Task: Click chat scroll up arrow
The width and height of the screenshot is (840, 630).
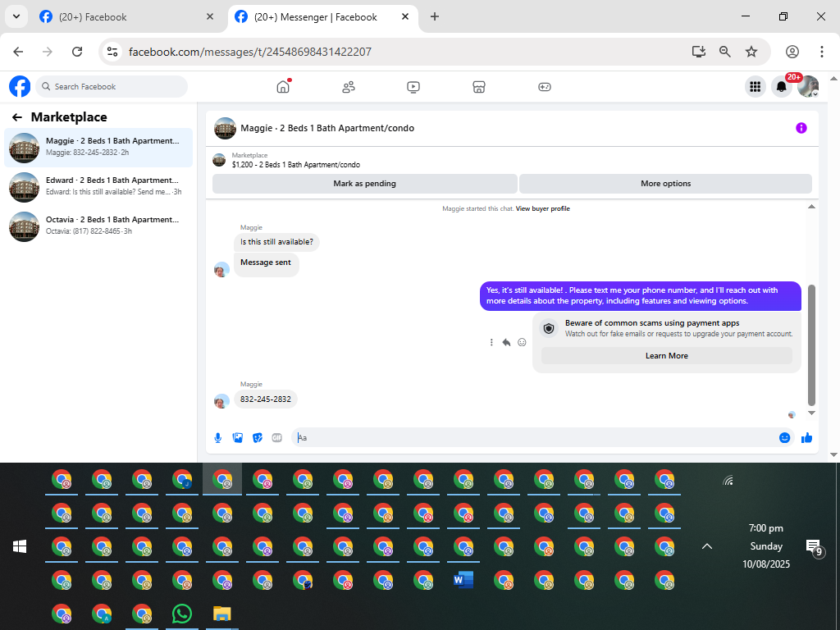Action: pos(811,207)
